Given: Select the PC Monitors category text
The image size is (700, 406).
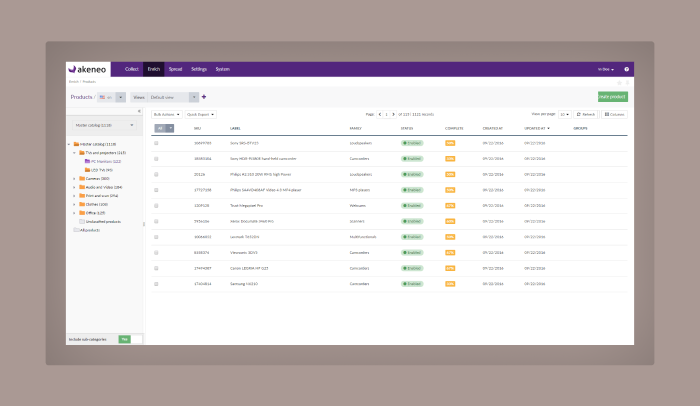Looking at the screenshot, I should [x=106, y=162].
